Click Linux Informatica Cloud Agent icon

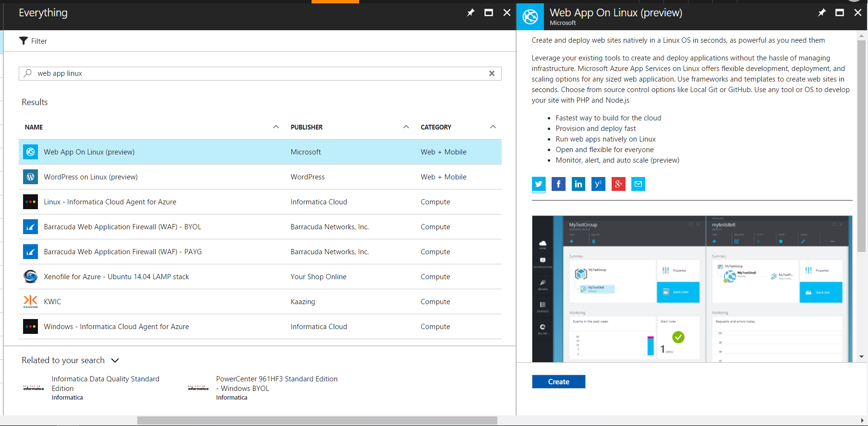(x=30, y=202)
